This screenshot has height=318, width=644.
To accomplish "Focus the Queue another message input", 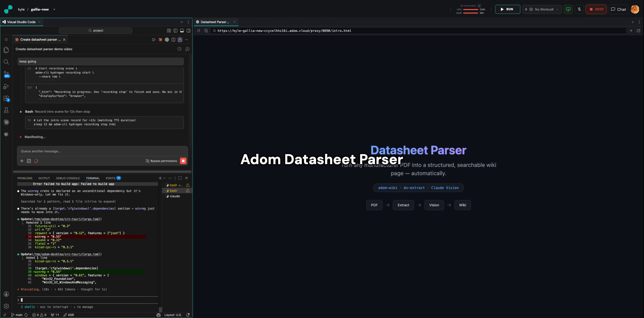I will (x=102, y=151).
